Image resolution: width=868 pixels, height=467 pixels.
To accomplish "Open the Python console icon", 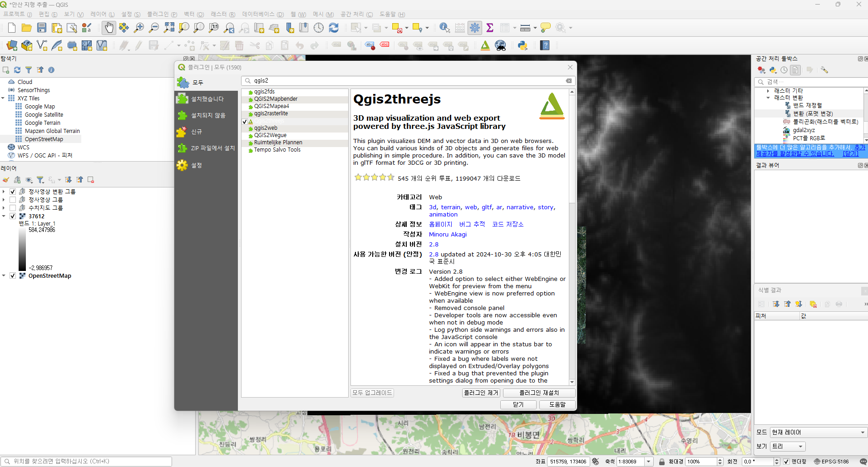I will (x=523, y=45).
